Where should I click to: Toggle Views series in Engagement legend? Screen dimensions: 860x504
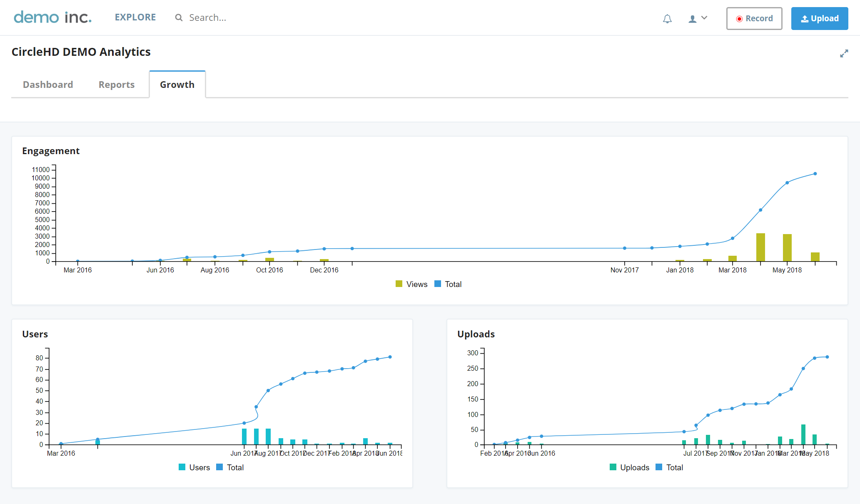(411, 284)
